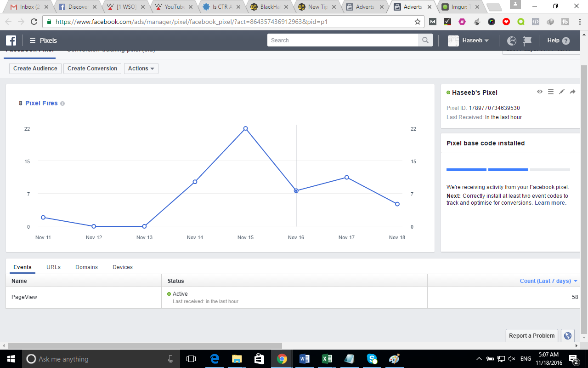Open the globe notifications icon in header
588x368 pixels.
pos(511,40)
